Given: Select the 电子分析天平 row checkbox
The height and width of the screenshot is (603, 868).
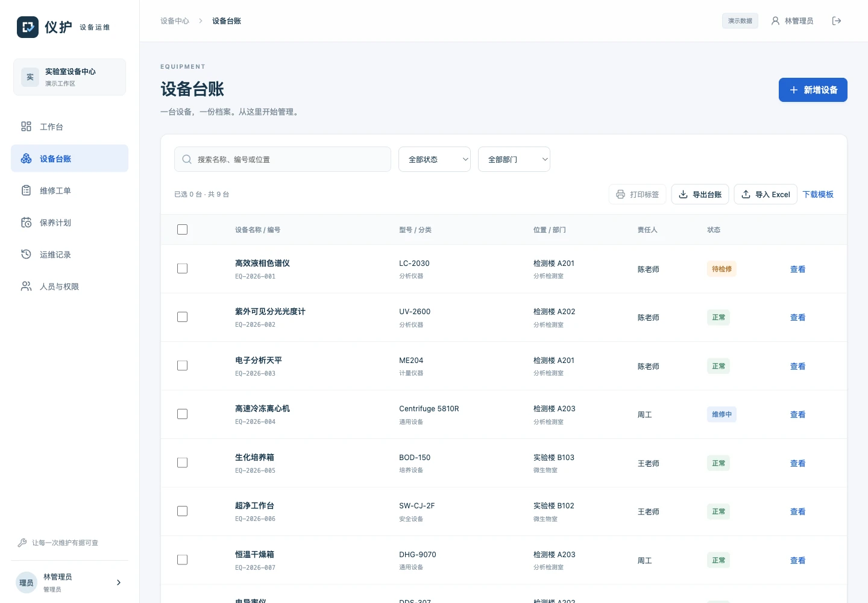Looking at the screenshot, I should click(183, 366).
